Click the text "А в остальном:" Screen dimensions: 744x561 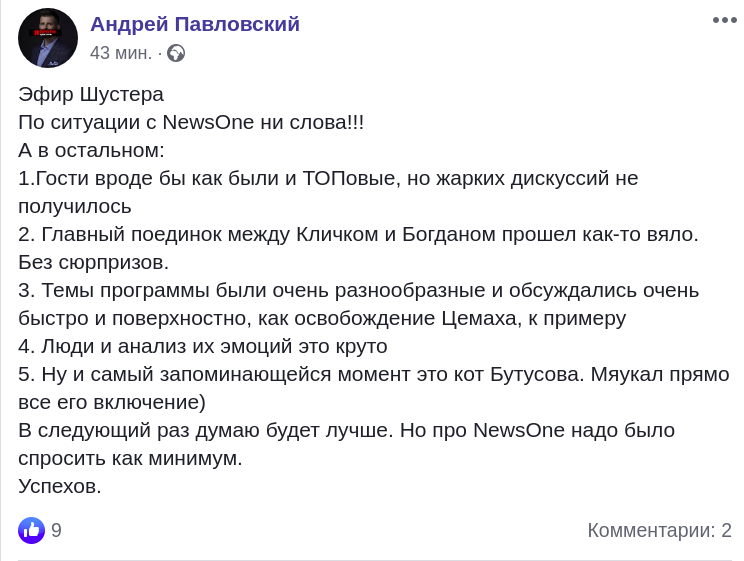(91, 151)
